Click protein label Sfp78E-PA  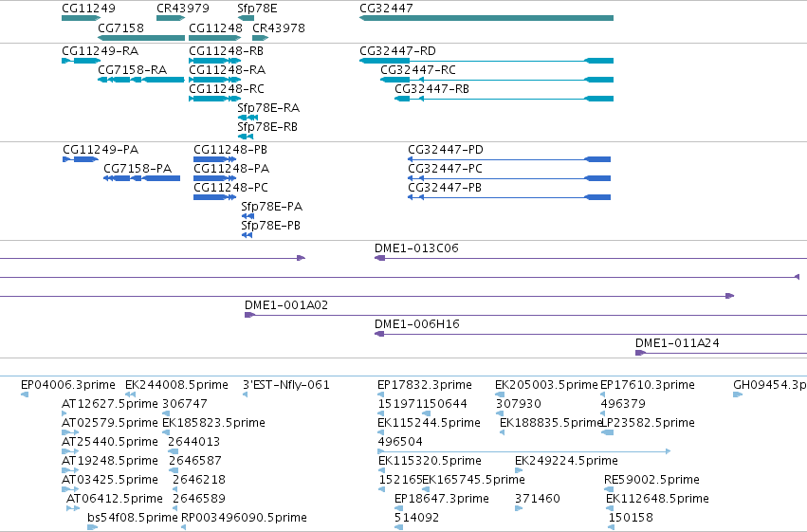tap(272, 207)
